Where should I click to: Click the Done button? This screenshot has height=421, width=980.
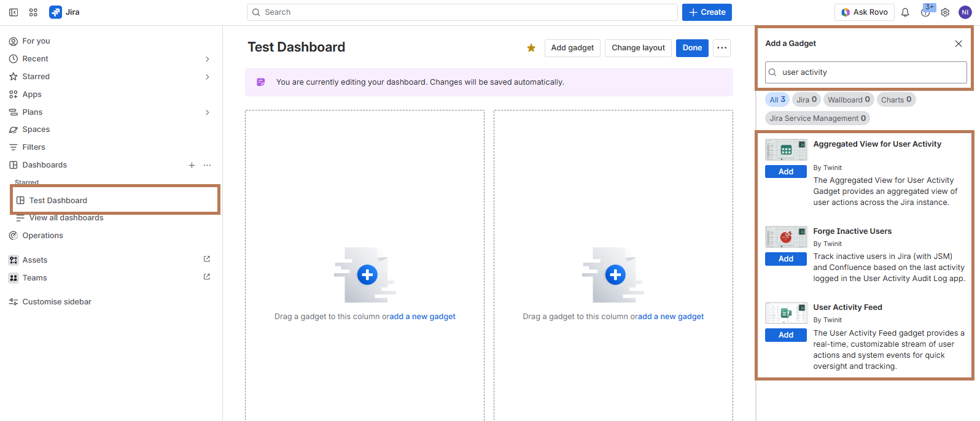click(692, 48)
